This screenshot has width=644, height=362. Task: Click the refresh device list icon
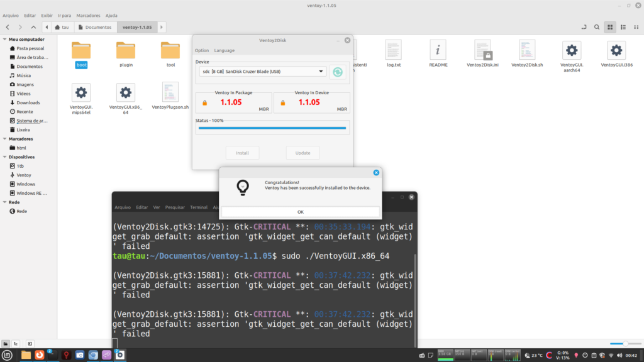pos(338,72)
